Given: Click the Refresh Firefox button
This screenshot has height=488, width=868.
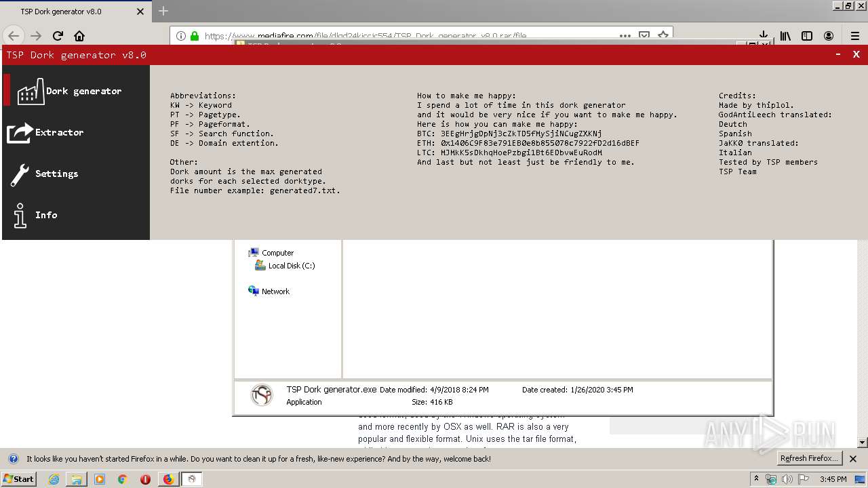Looking at the screenshot, I should (809, 459).
